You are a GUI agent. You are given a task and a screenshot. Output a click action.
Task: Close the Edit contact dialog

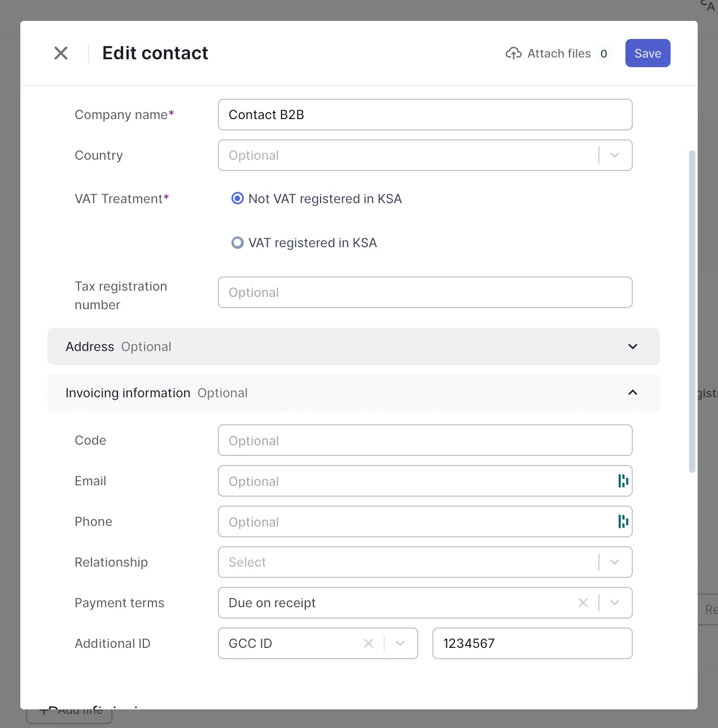click(61, 53)
